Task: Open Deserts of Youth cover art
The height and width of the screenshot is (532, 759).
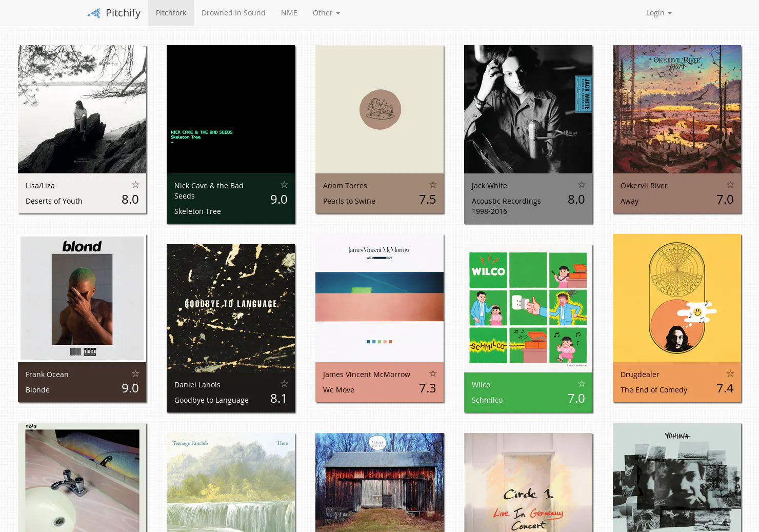Action: pyautogui.click(x=82, y=109)
